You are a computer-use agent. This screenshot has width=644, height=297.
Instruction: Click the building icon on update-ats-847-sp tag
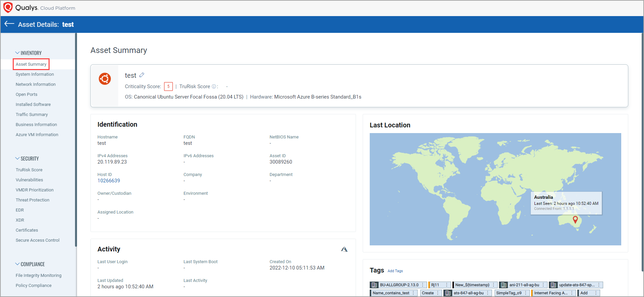tap(554, 285)
